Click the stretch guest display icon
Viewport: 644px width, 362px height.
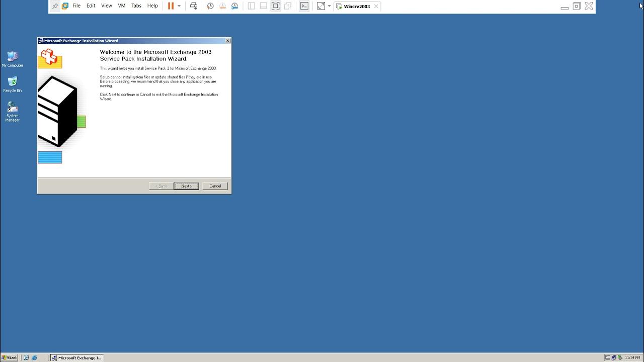(321, 6)
